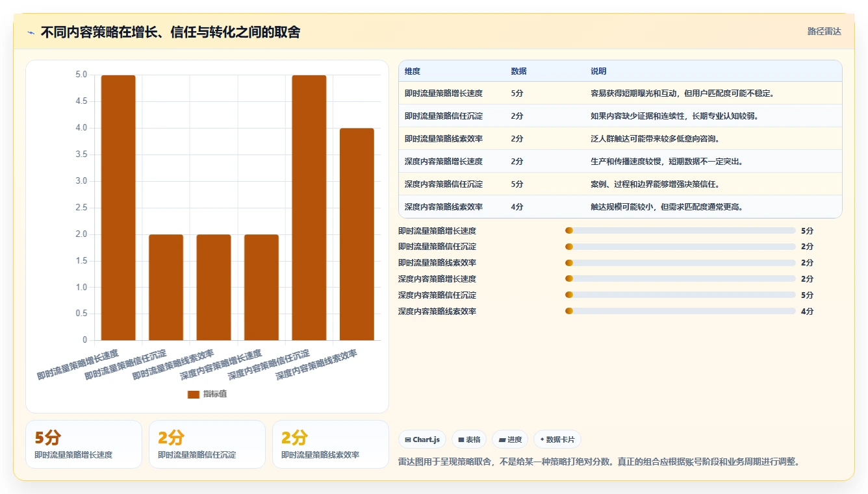Click table cell 深度内容策略增长速度
Viewport: 868px width, 494px height.
coord(444,162)
